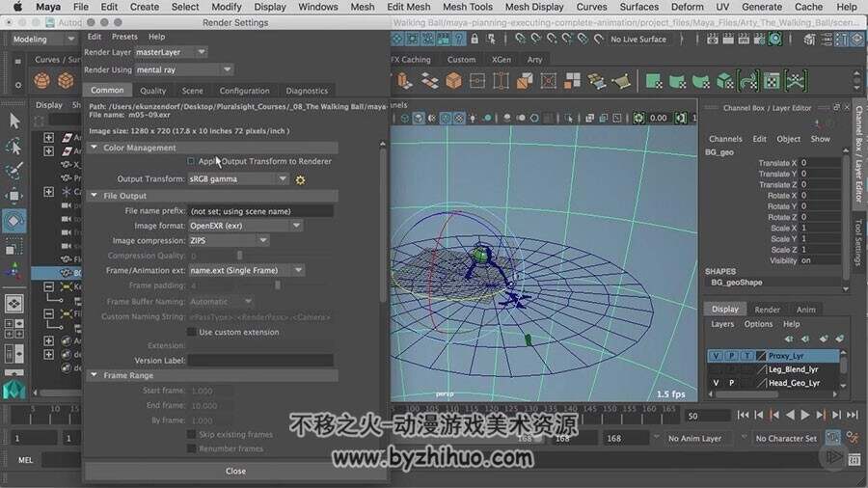Open Frame/Animation ext dropdown
Screen dimensions: 868x488
point(246,271)
